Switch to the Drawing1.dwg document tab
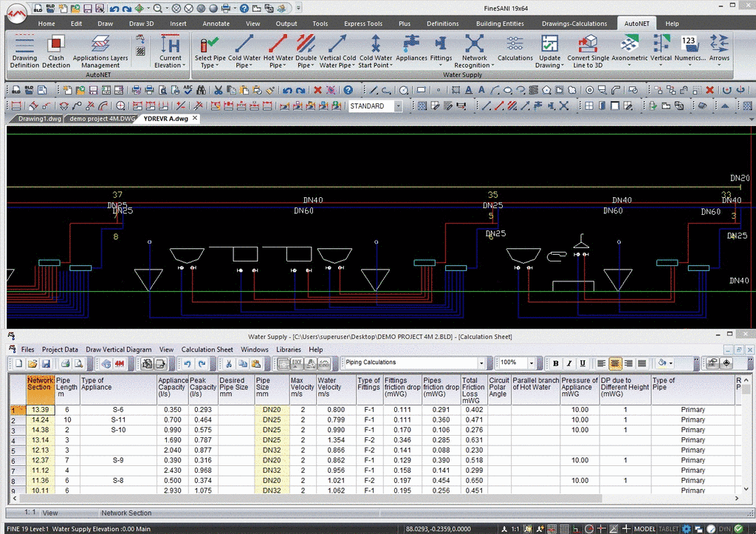Image resolution: width=756 pixels, height=534 pixels. coord(39,118)
